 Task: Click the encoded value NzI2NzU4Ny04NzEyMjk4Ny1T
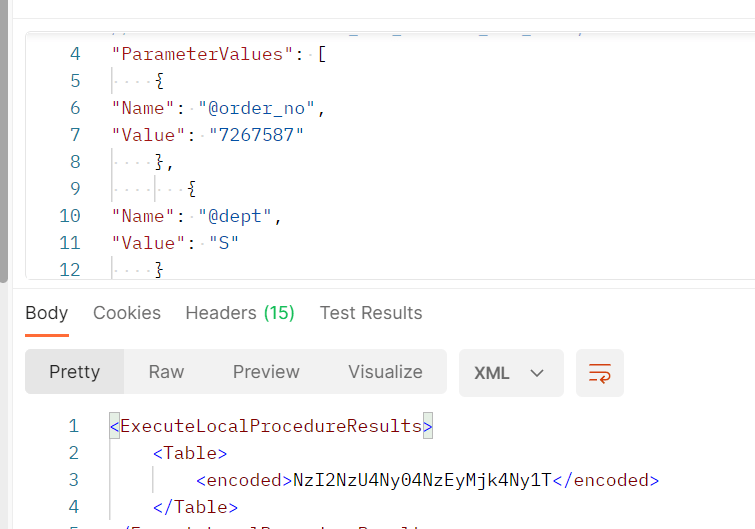click(x=422, y=480)
